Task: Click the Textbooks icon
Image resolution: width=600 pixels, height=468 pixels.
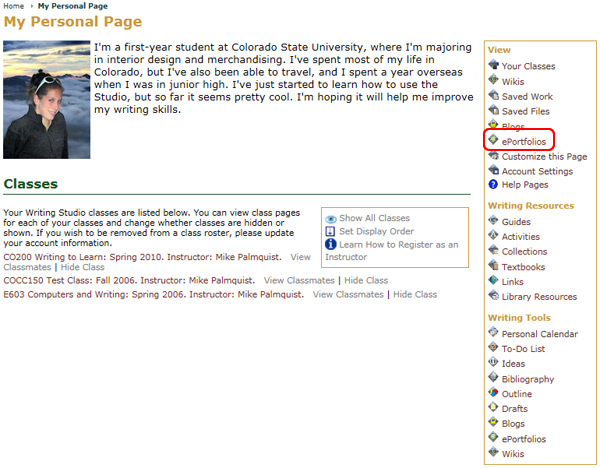Action: tap(494, 265)
